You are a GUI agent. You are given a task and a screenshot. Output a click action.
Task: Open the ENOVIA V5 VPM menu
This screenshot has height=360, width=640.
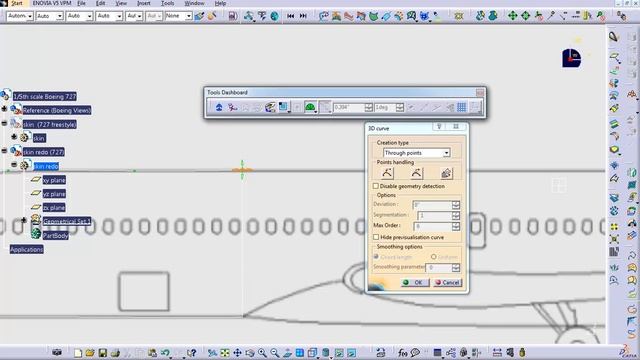coord(51,3)
